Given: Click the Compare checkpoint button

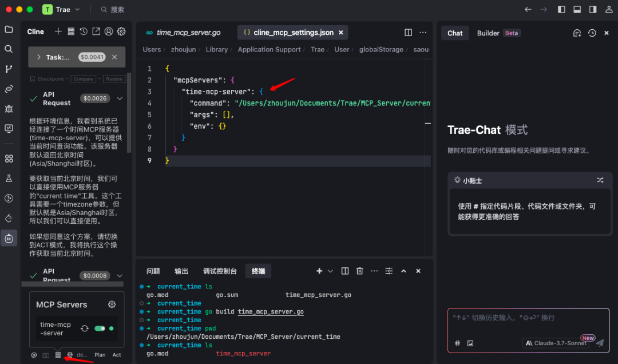Looking at the screenshot, I should point(84,79).
